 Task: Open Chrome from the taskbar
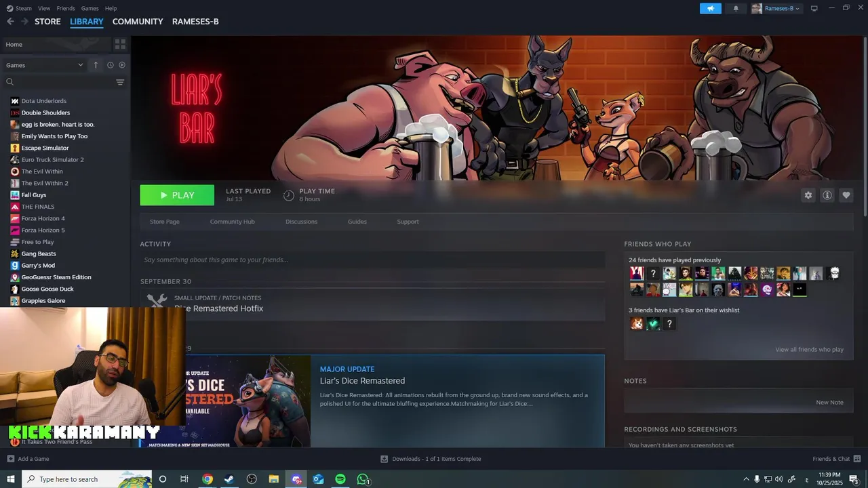[x=208, y=479]
